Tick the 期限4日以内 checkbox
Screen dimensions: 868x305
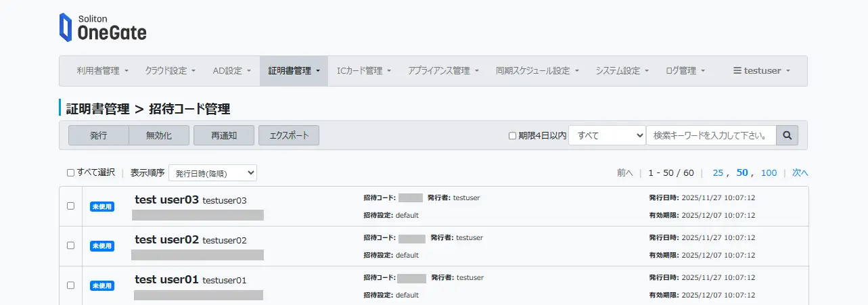(x=512, y=136)
